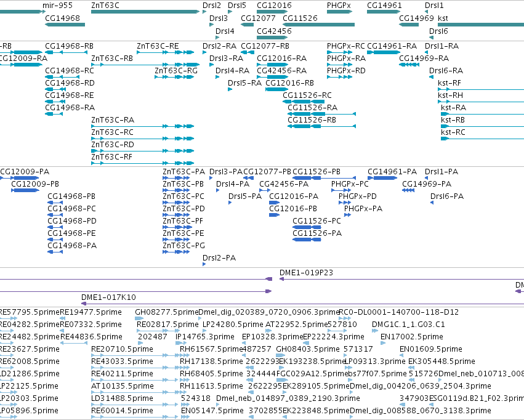Click protein CG14968-PB
Screen dimensions: 524x420
pos(71,196)
